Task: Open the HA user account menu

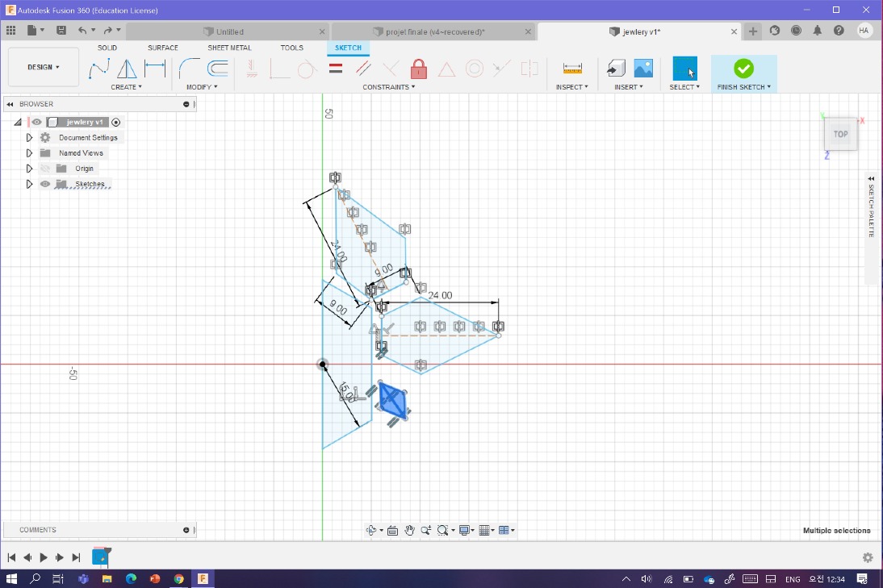Action: (864, 31)
